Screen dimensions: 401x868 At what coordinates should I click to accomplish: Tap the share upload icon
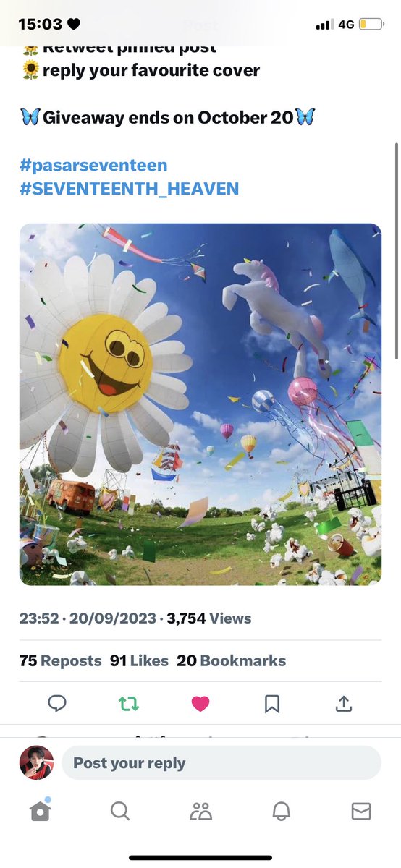(x=344, y=703)
